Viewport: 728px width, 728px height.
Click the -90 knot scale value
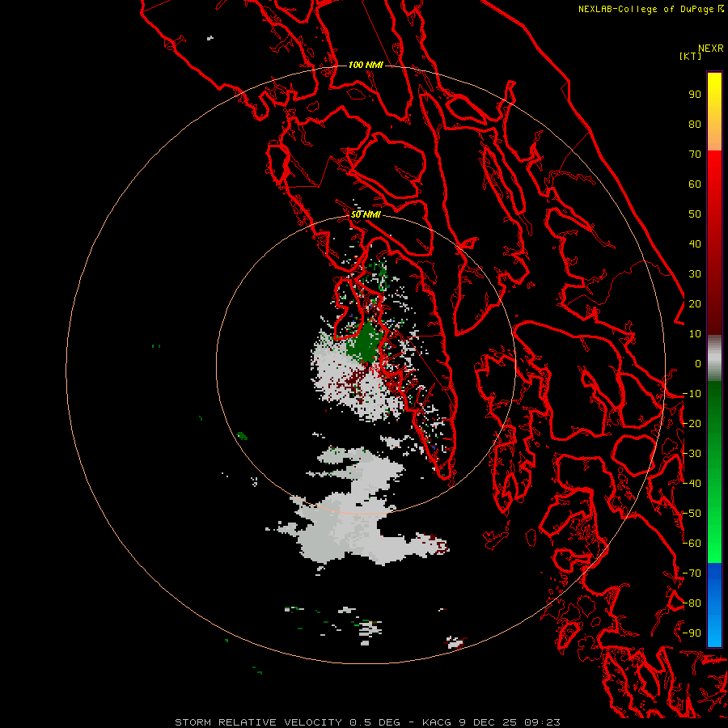click(692, 633)
